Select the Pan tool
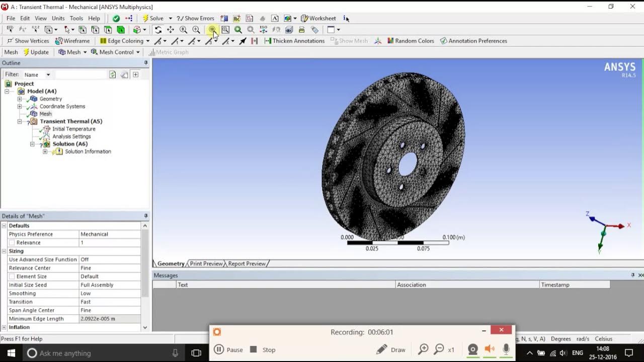Image resolution: width=644 pixels, height=362 pixels. click(x=171, y=30)
